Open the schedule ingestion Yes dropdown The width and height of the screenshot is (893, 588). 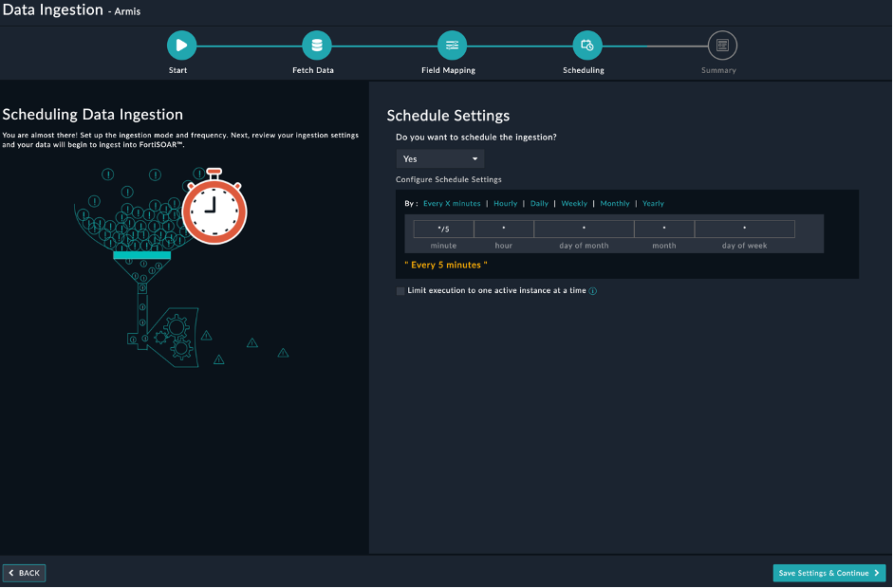440,159
